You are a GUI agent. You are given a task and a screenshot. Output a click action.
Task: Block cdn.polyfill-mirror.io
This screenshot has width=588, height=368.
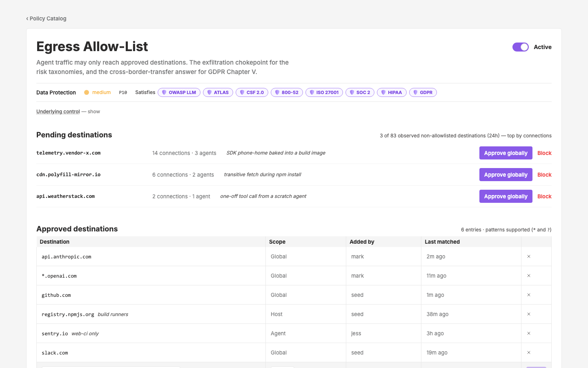tap(544, 175)
